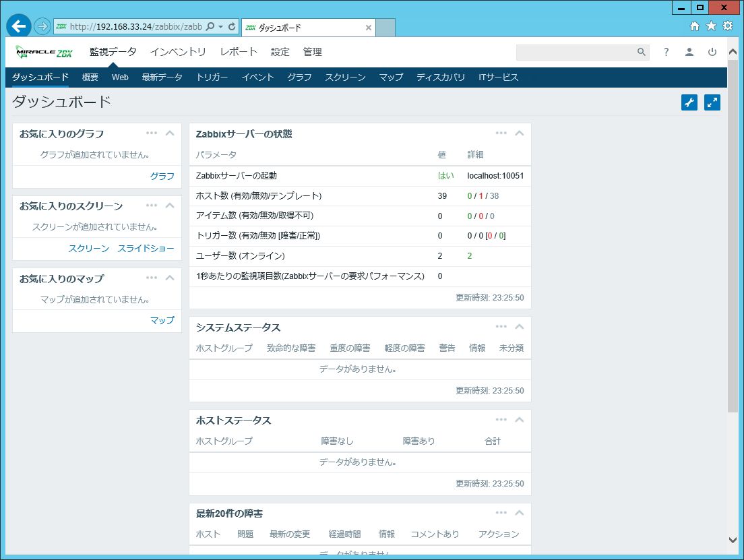Open システムステータス widget options dots
The height and width of the screenshot is (560, 744).
click(x=501, y=327)
